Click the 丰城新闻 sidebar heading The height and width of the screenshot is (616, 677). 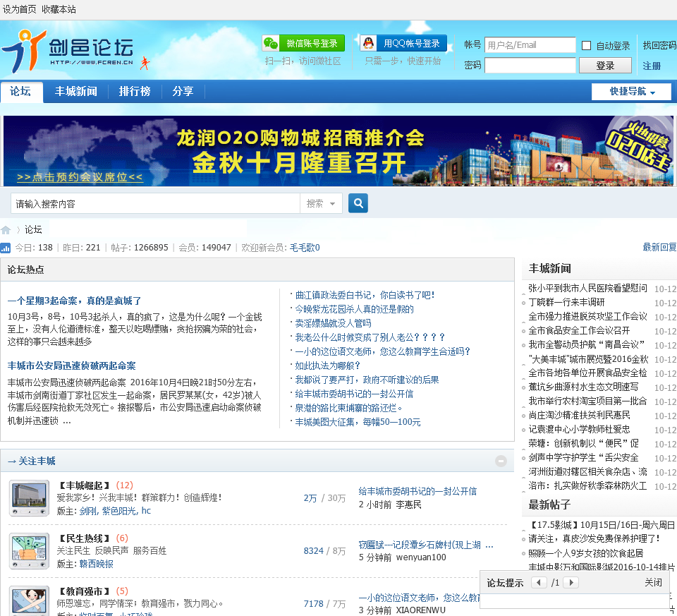[549, 269]
